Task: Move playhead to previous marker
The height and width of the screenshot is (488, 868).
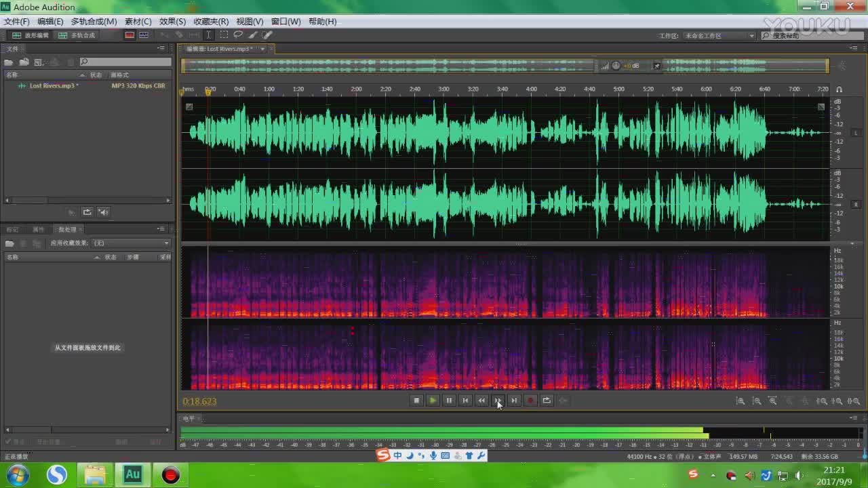Action: coord(465,401)
